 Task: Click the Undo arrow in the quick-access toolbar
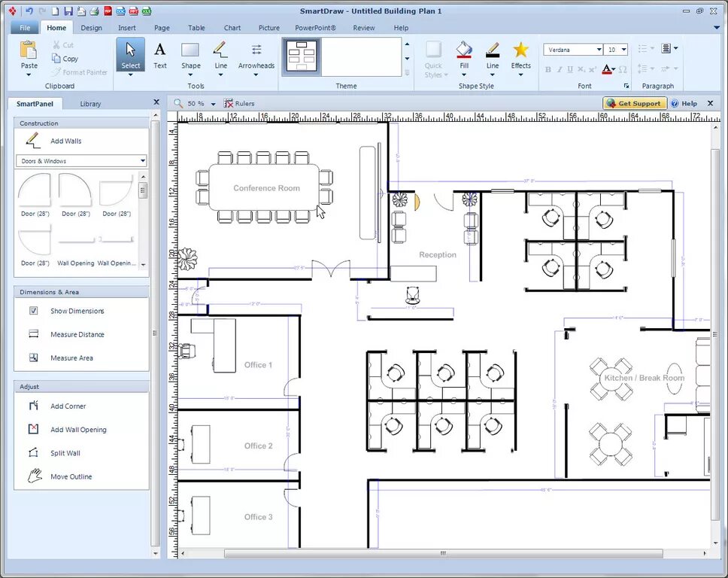[x=29, y=11]
